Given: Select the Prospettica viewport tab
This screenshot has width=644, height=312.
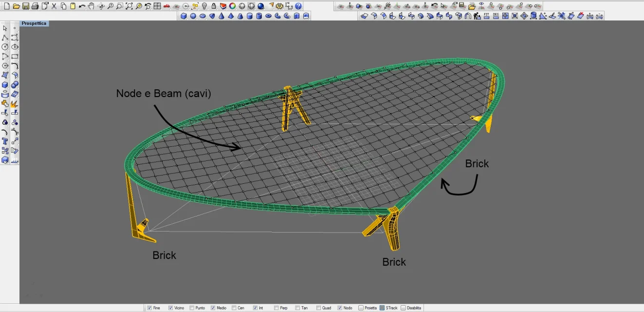Looking at the screenshot, I should (34, 23).
